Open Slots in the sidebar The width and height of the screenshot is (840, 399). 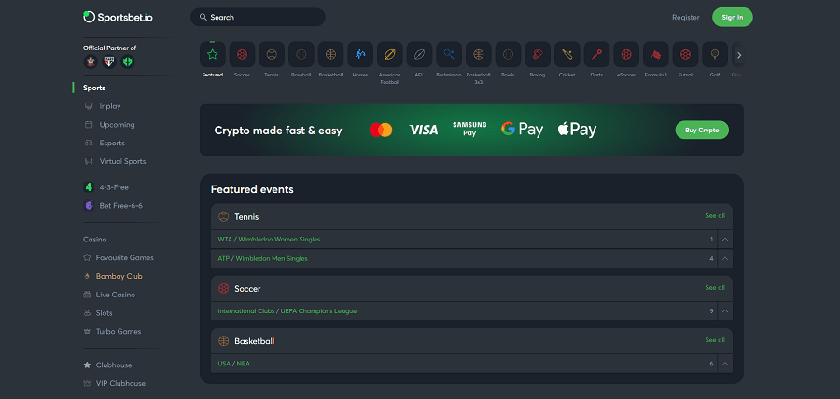(x=104, y=313)
